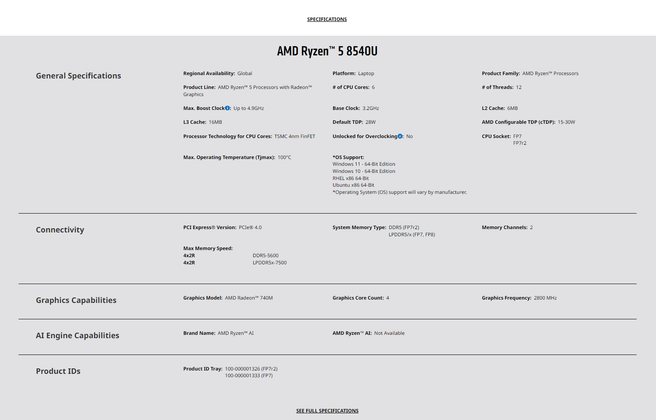Select the Graphics Frequency value 2800 MHz

545,298
